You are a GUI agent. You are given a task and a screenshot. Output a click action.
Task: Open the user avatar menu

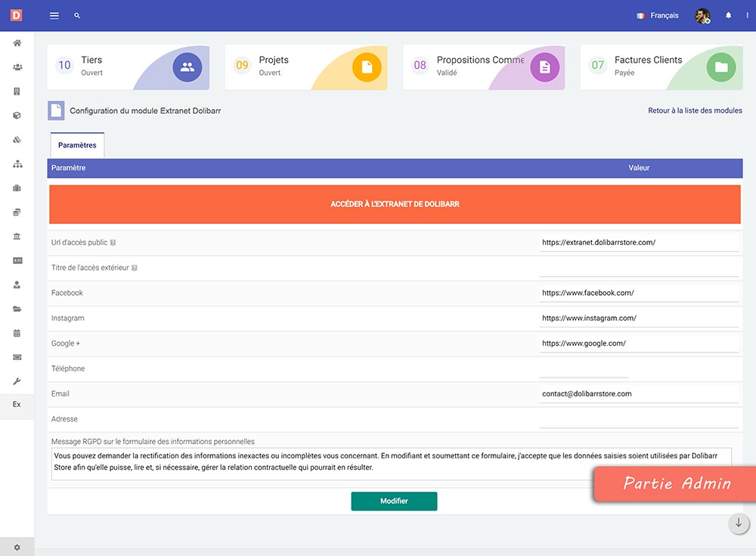tap(702, 15)
